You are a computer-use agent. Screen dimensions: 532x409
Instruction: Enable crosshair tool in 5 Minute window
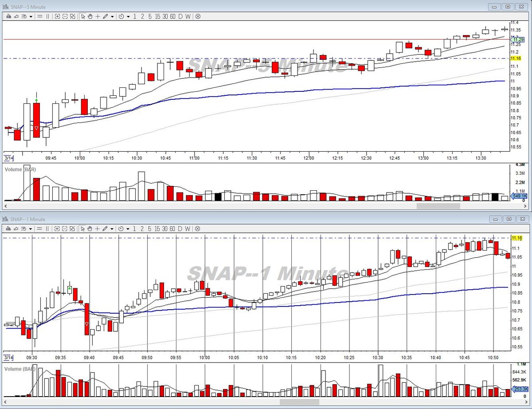98,16
